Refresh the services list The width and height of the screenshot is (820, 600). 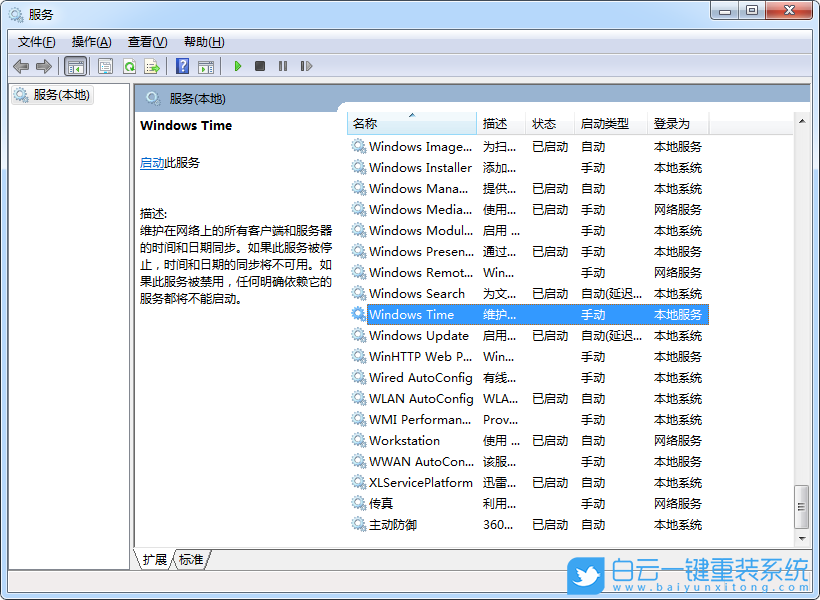coord(130,66)
